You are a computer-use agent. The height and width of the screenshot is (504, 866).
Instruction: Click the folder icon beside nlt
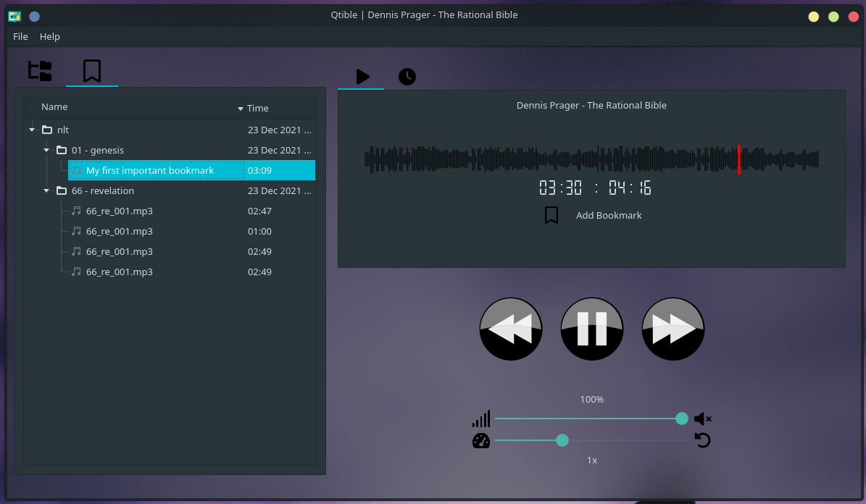click(x=48, y=130)
